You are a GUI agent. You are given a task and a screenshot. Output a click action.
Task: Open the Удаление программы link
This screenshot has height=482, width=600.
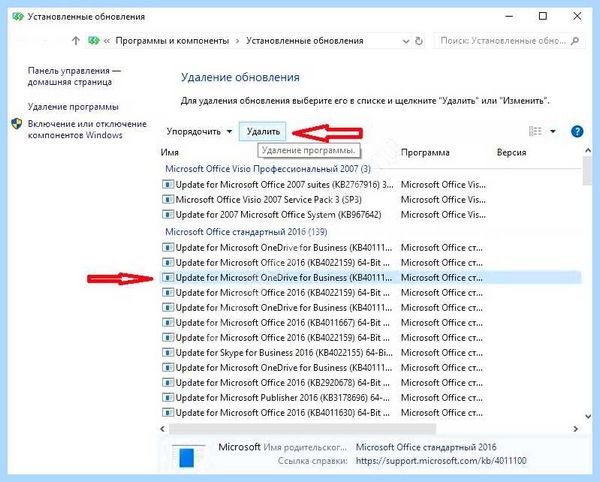(73, 107)
